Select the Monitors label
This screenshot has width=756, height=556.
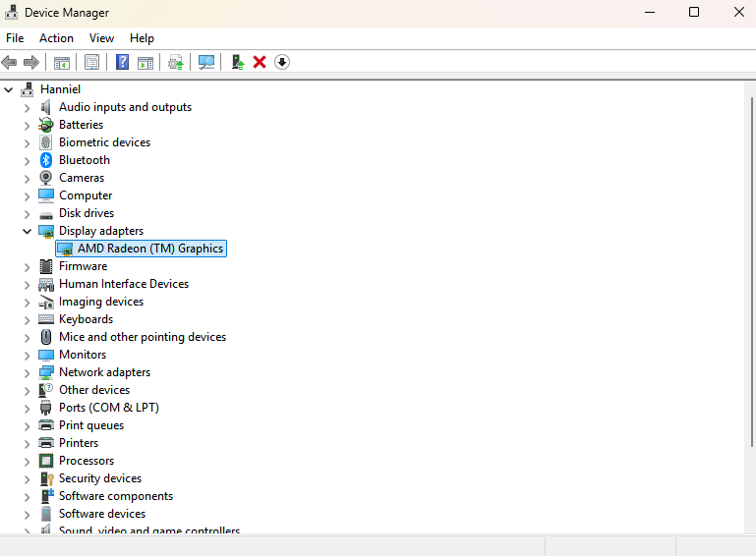83,355
